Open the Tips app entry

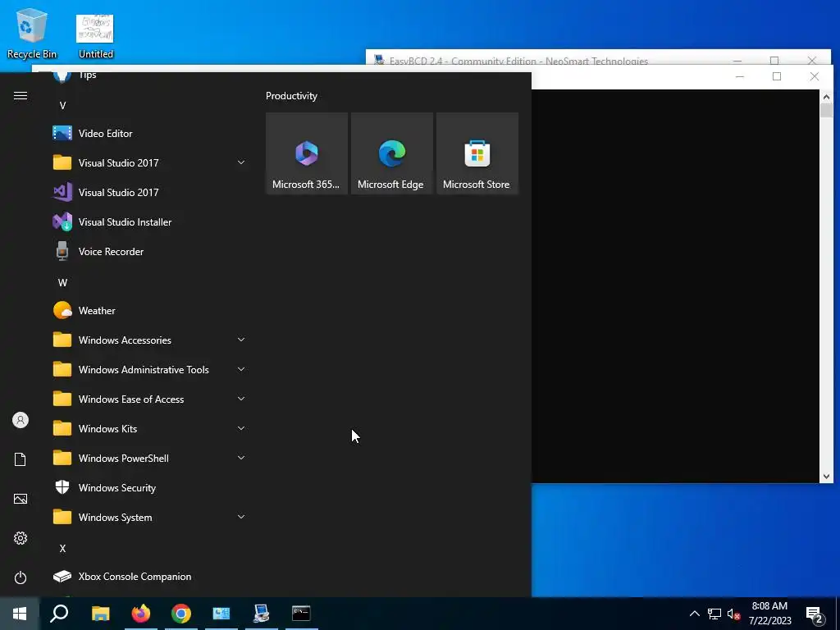tap(149, 76)
